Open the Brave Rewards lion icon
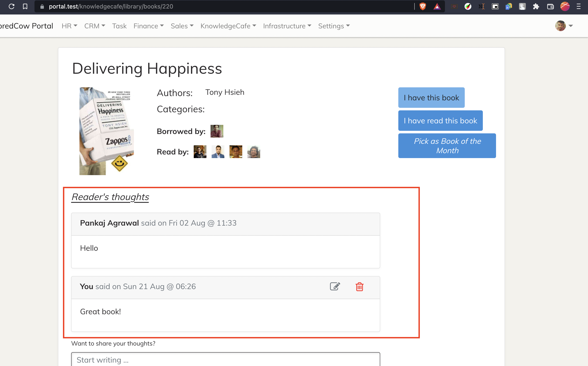 click(422, 7)
